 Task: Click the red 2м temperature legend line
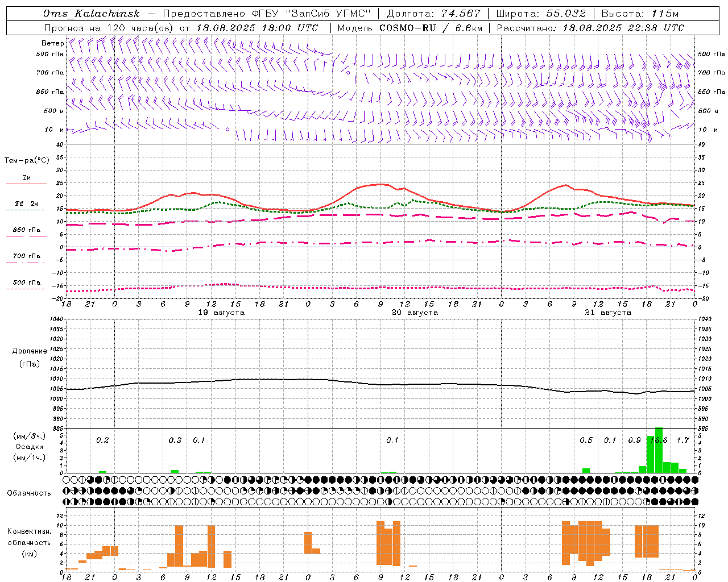tap(27, 184)
